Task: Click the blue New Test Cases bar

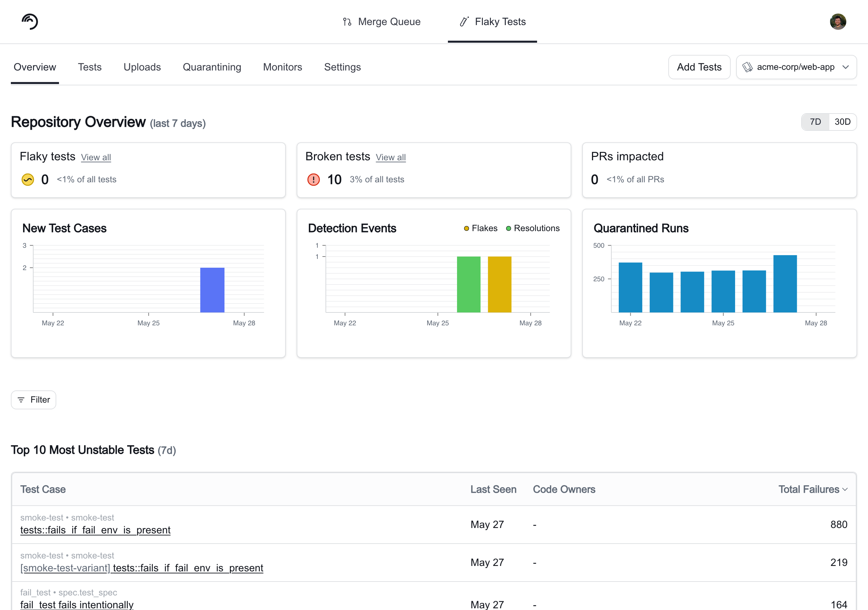Action: pos(212,290)
